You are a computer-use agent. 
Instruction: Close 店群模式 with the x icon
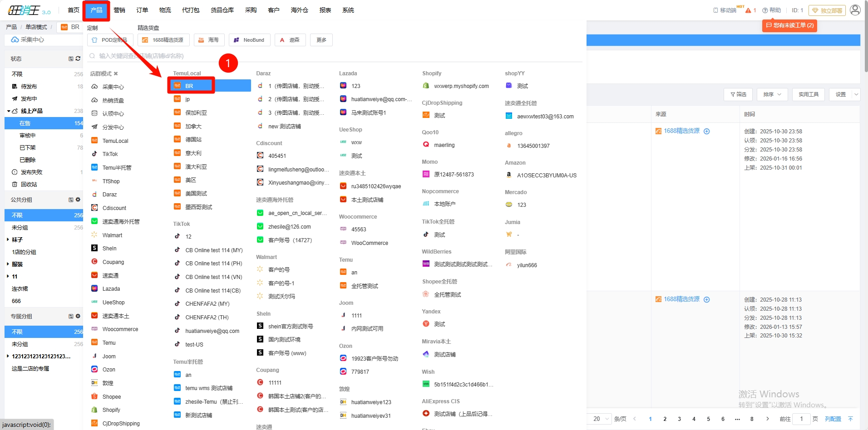point(116,73)
